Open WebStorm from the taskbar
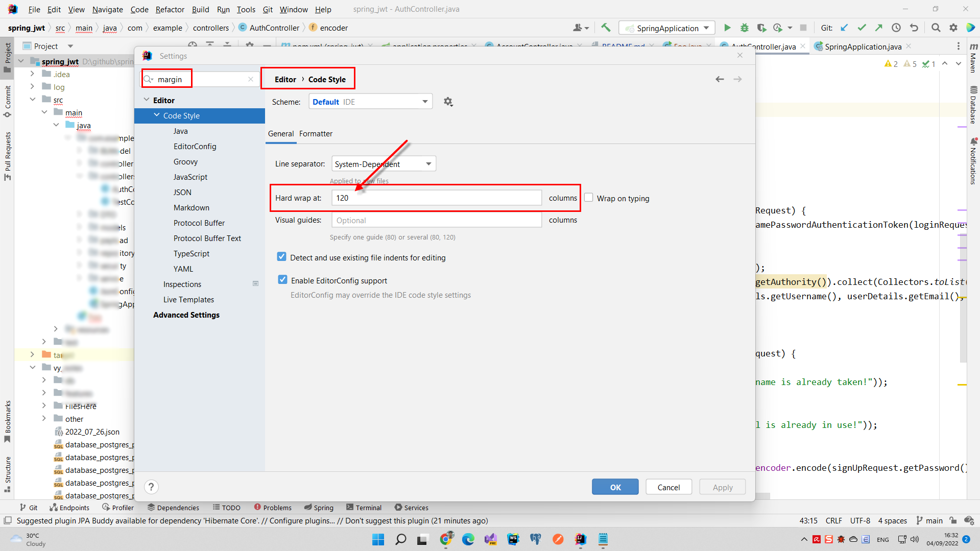This screenshot has height=551, width=980. 513,539
